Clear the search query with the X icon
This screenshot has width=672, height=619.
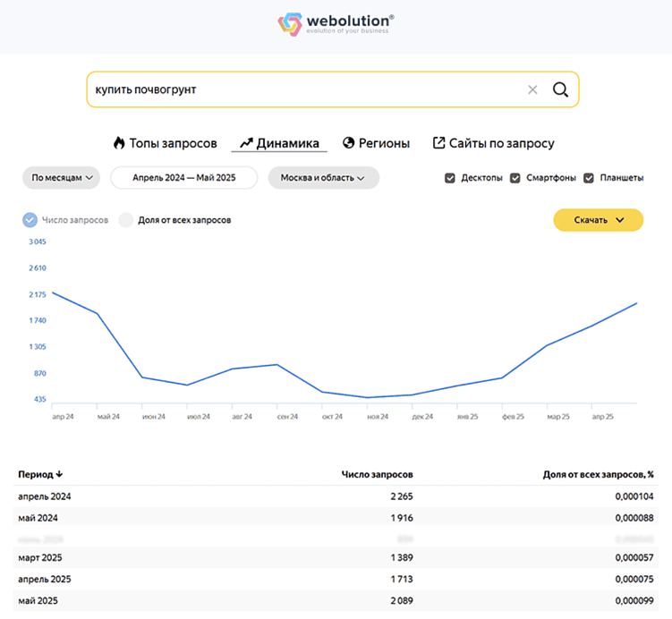pos(532,89)
